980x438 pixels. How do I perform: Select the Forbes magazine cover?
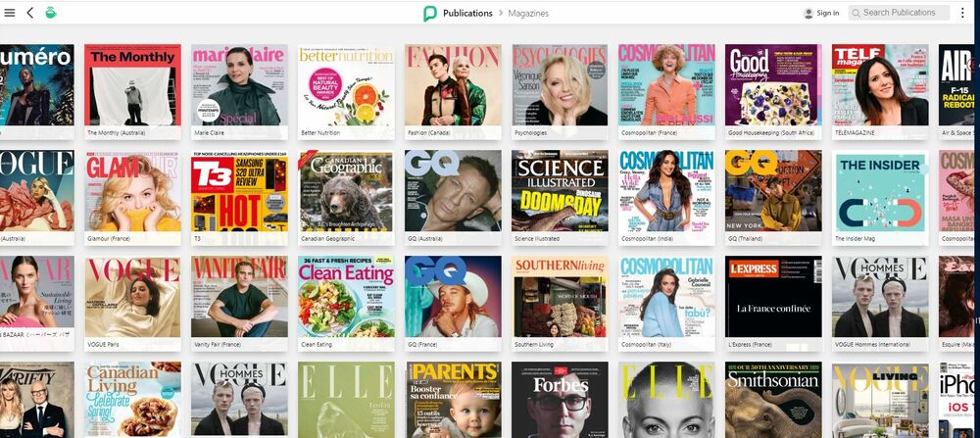[560, 399]
